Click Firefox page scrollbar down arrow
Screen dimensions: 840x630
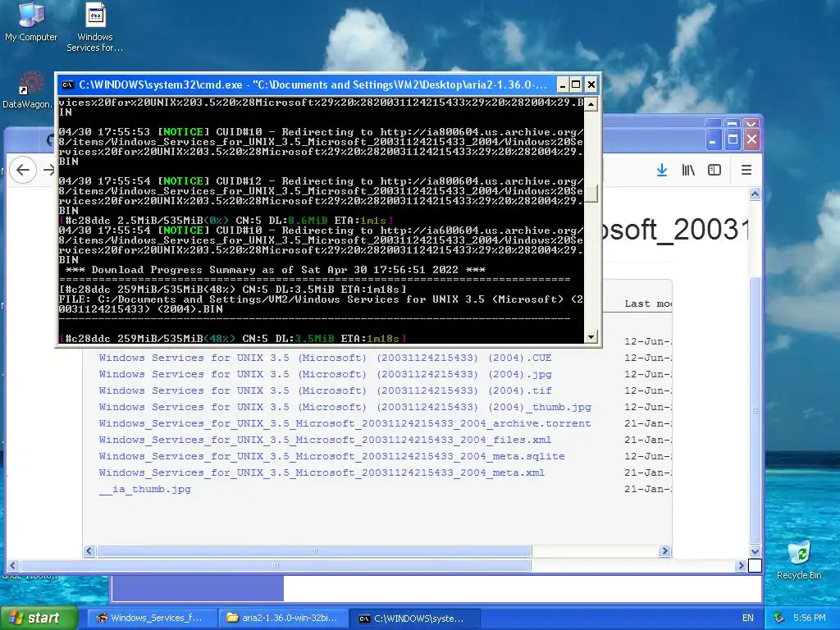(755, 551)
